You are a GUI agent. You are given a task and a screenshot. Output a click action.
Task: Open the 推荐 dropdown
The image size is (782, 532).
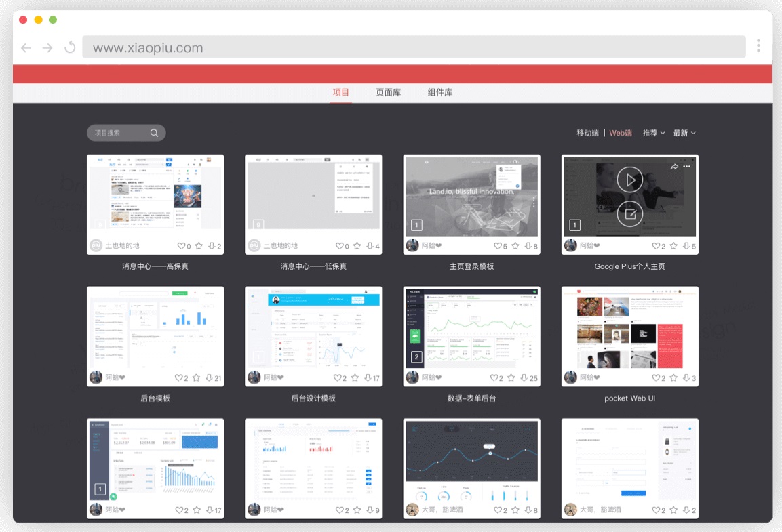click(x=653, y=133)
